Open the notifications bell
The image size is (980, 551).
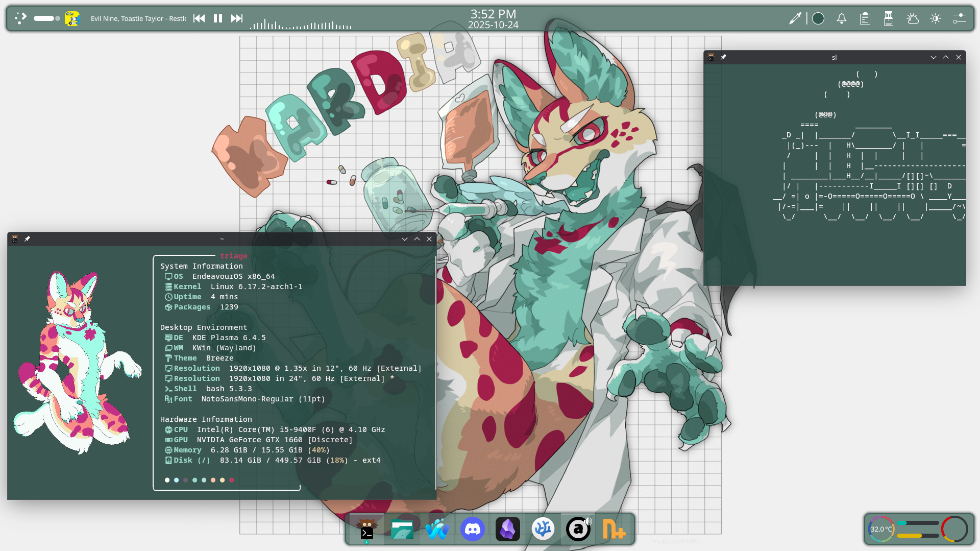click(842, 18)
